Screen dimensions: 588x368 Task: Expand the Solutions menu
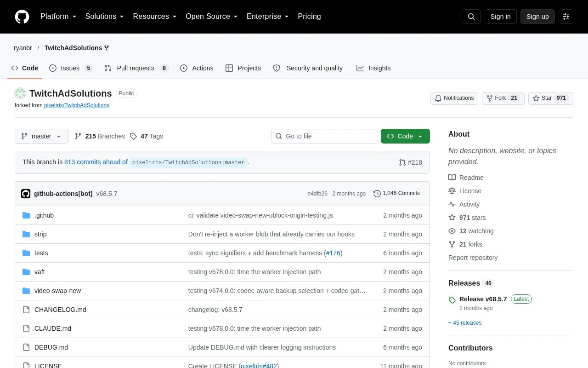tap(105, 17)
